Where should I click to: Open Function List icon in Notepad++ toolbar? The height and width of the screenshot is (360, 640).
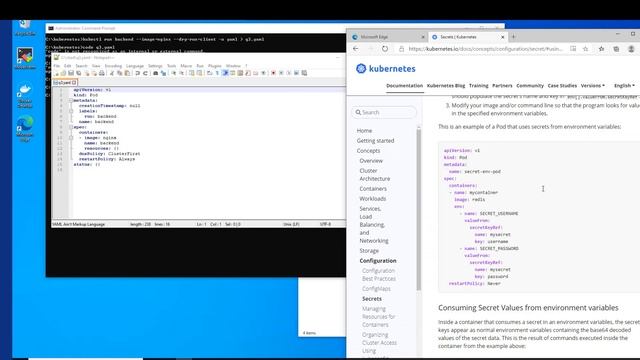(248, 73)
